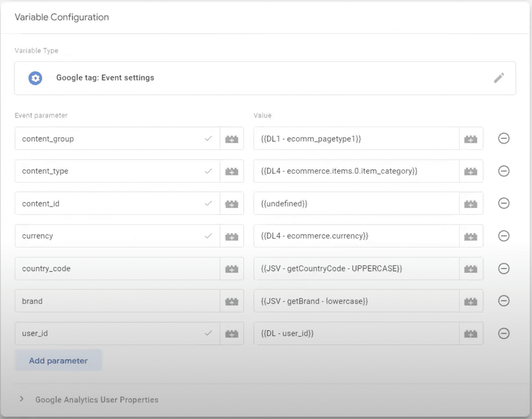Open variable picker for the currency value field
This screenshot has width=532, height=419.
click(x=471, y=236)
